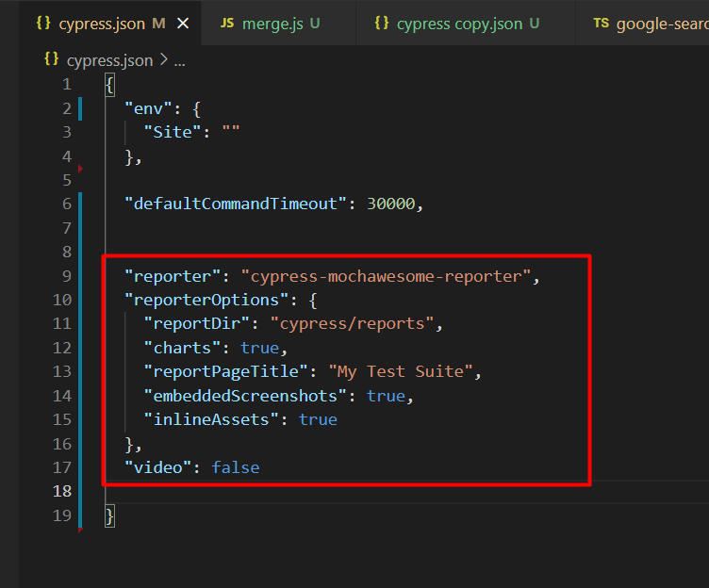Click the "charts" key
Screen dimensions: 709x588
click(x=182, y=348)
